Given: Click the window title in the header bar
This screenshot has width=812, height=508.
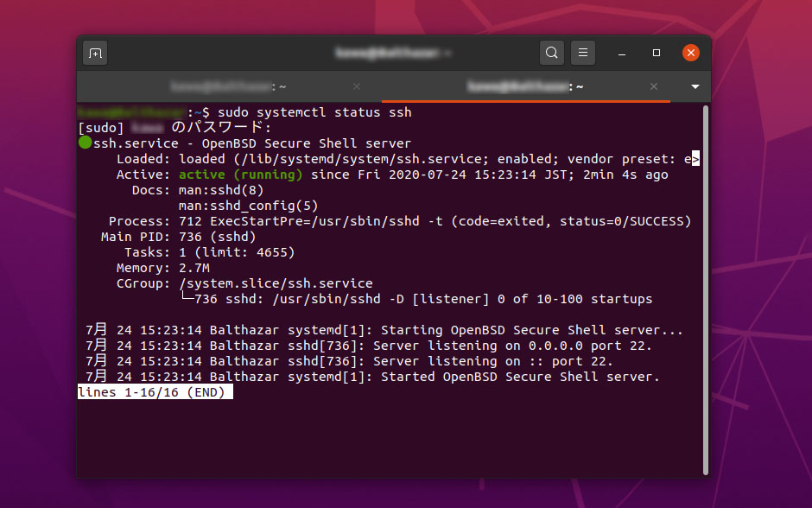Looking at the screenshot, I should pyautogui.click(x=394, y=53).
